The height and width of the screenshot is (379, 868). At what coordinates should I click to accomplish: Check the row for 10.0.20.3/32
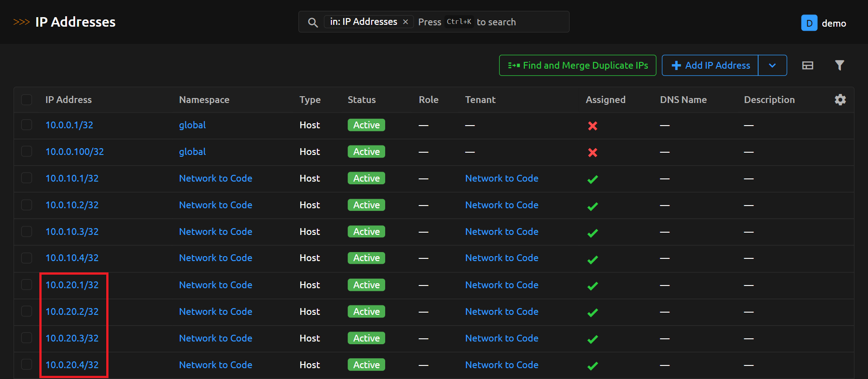coord(27,338)
